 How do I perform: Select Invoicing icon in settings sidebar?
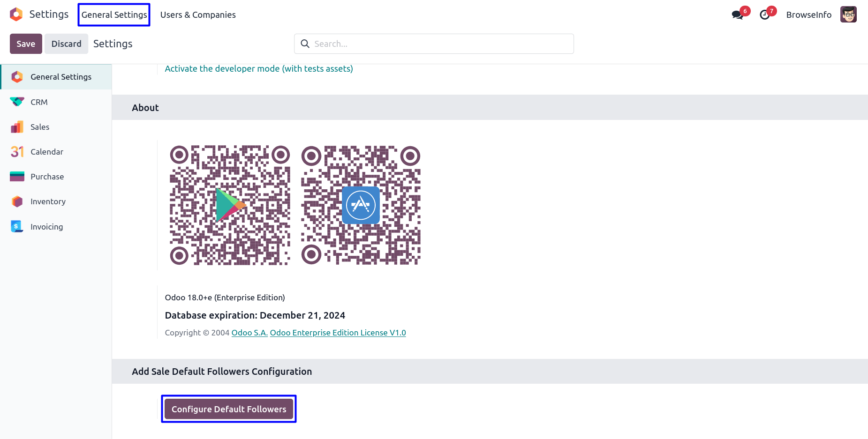(x=17, y=227)
